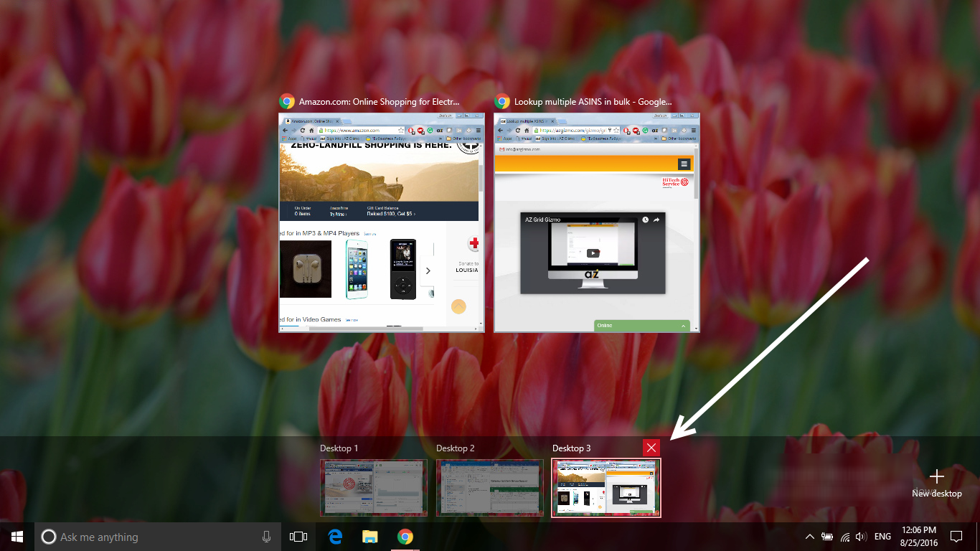
Task: Select the Desktop 3 thumbnail
Action: tap(606, 488)
